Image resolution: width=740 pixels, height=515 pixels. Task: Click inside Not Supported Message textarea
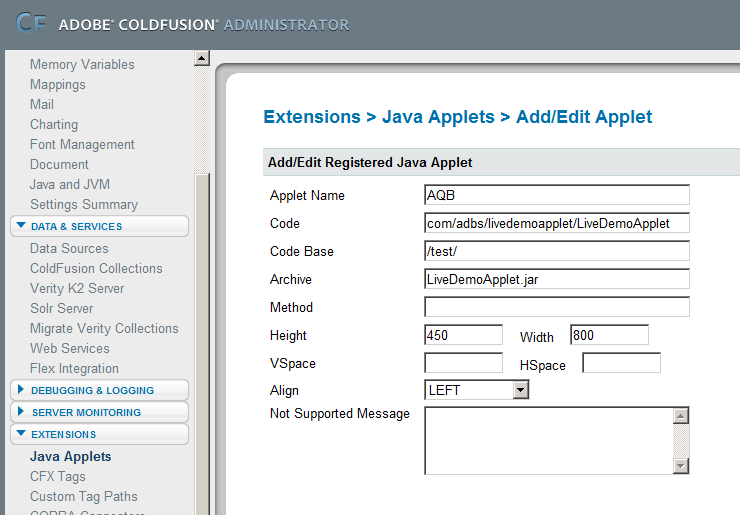click(x=549, y=441)
